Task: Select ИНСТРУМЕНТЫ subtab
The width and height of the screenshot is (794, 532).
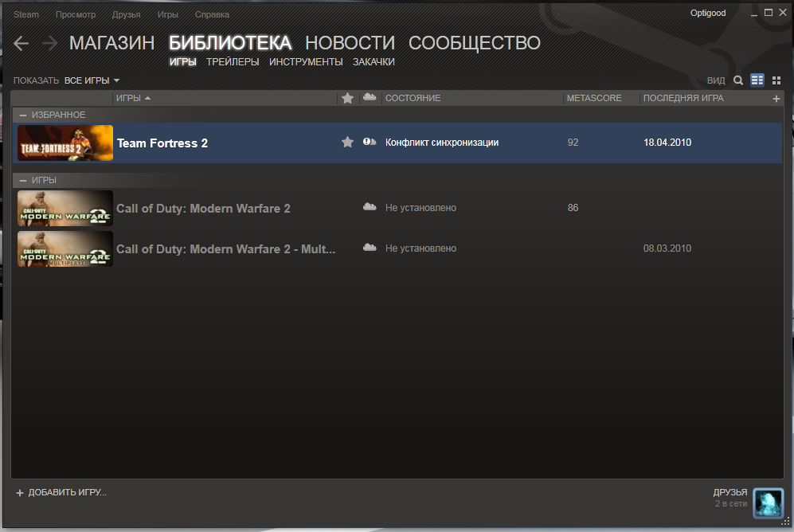Action: [x=306, y=62]
